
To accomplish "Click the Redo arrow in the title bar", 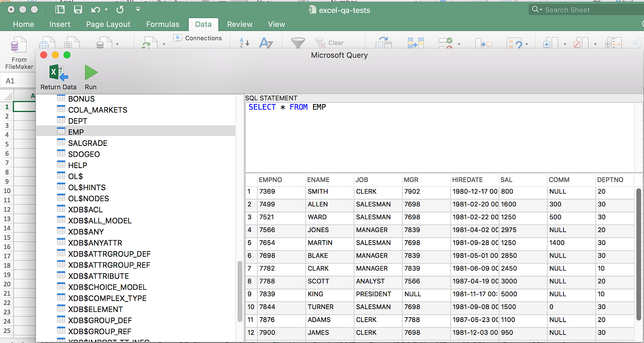I will [x=120, y=9].
